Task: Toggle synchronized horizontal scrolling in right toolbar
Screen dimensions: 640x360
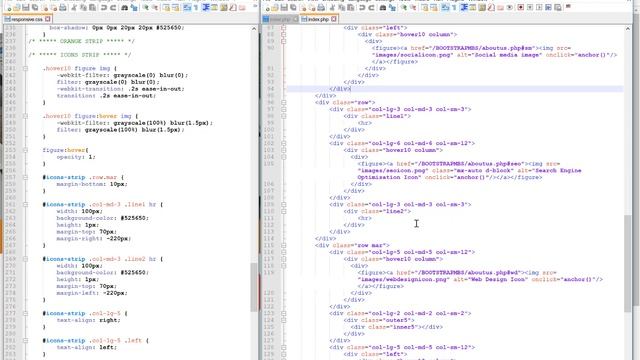Action: (434, 7)
